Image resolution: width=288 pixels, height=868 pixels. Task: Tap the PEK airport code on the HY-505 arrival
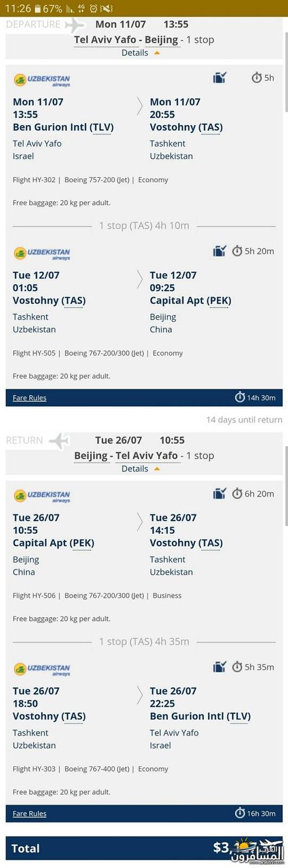[x=219, y=301]
